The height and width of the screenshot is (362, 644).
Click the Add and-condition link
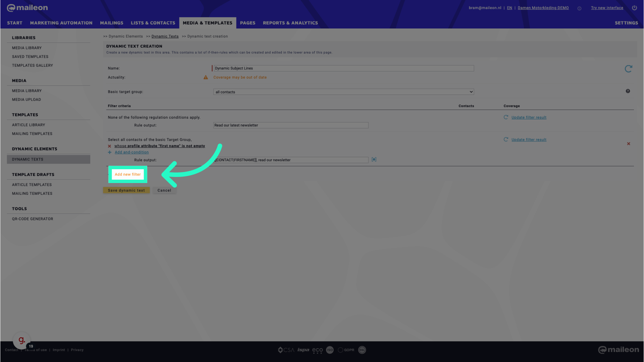pyautogui.click(x=132, y=152)
